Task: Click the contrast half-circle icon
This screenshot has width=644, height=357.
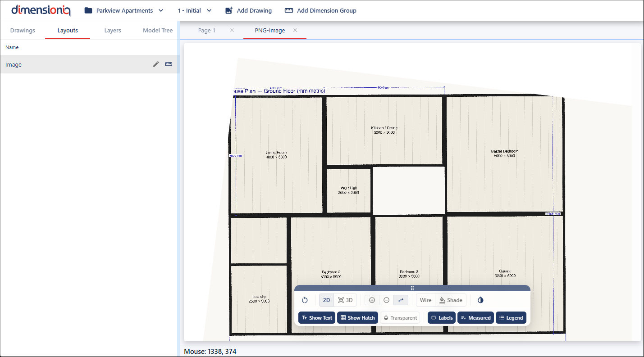Action: pyautogui.click(x=480, y=300)
